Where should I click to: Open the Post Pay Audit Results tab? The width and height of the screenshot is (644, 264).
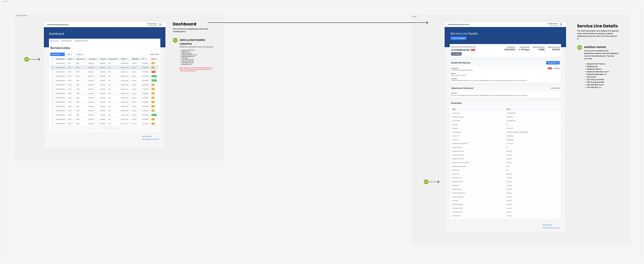pyautogui.click(x=81, y=41)
